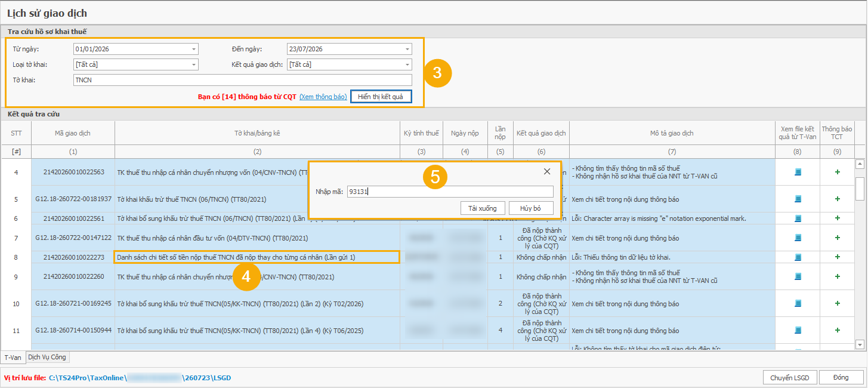The height and width of the screenshot is (388, 868).
Task: Select transaction code 21420260010022260
Action: tap(73, 277)
